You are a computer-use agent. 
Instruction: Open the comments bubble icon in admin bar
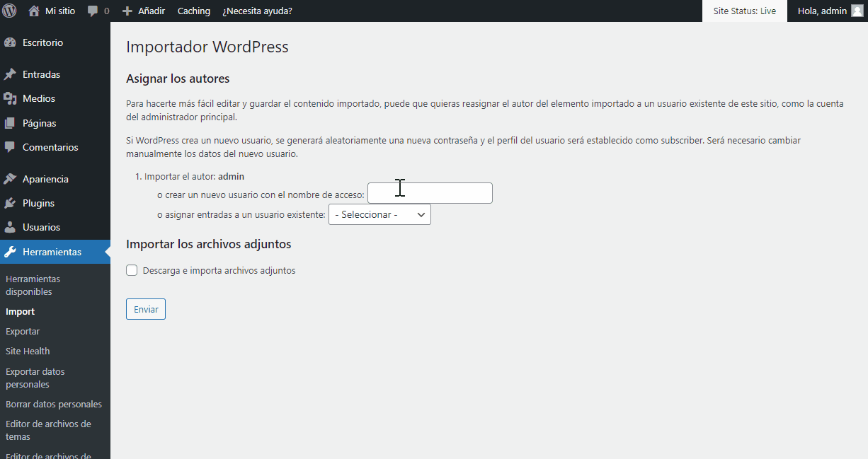[x=93, y=11]
